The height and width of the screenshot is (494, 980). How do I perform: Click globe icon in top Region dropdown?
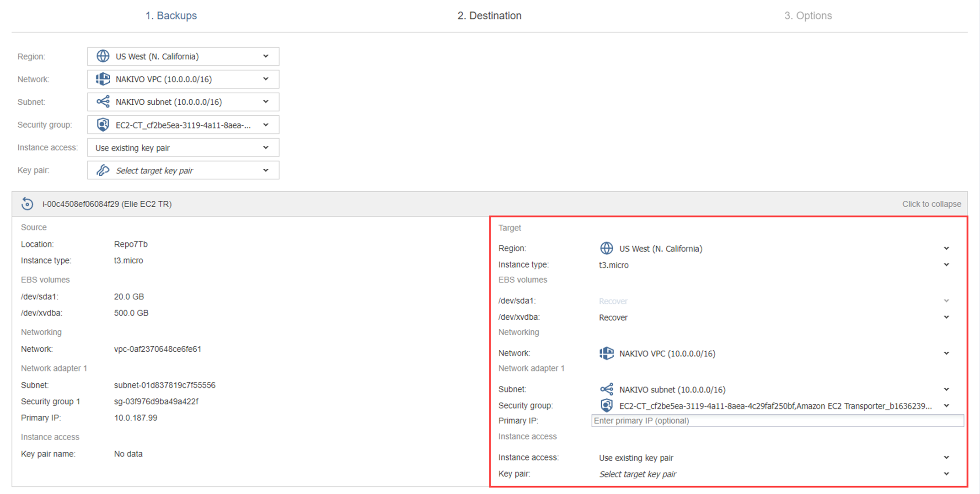click(103, 56)
